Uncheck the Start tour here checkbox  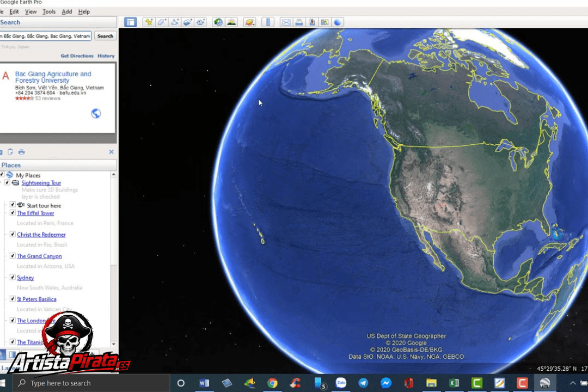13,205
